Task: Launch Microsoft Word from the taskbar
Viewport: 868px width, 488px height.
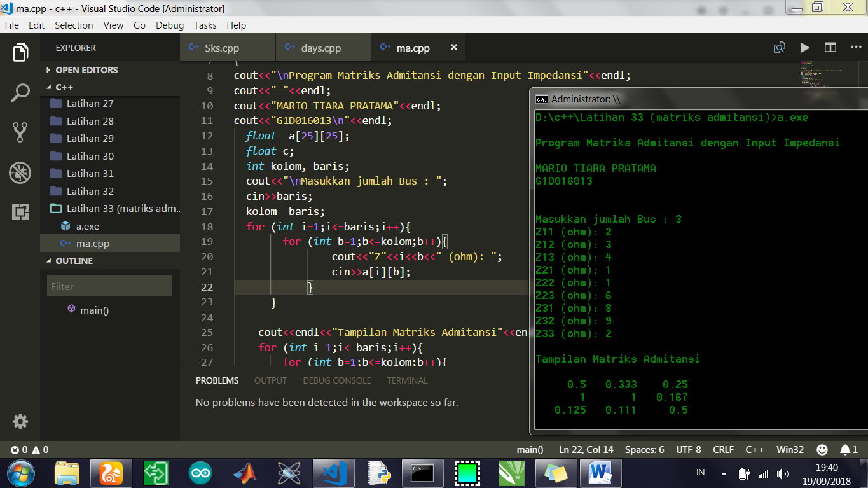Action: pos(600,473)
